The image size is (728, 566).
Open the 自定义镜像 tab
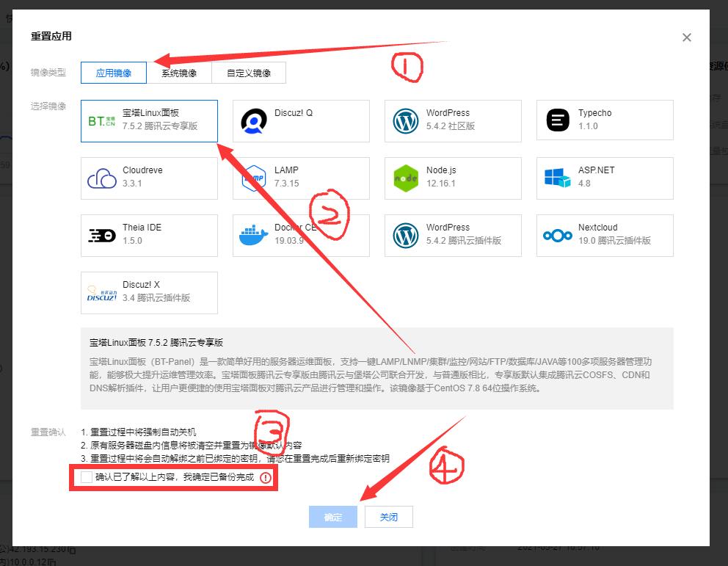249,73
